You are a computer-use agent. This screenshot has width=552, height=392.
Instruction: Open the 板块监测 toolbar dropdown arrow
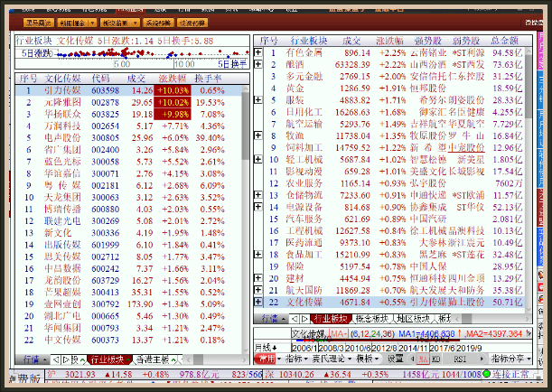coord(136,23)
